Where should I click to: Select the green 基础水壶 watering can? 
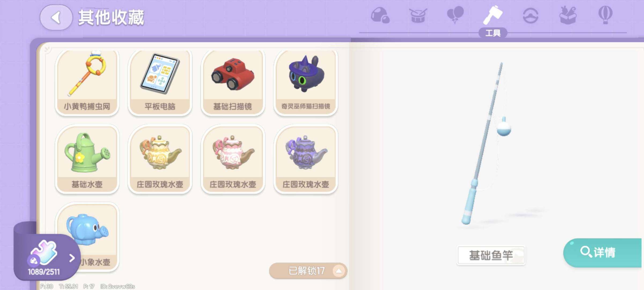87,159
